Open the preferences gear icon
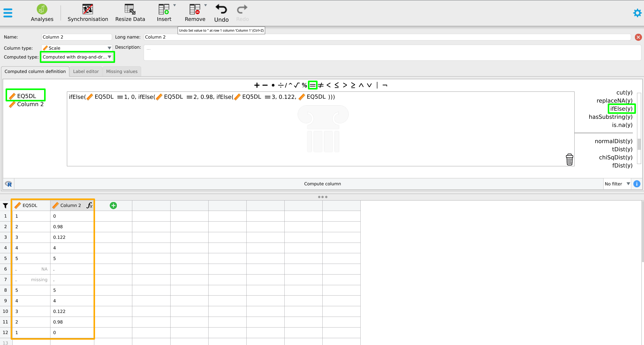This screenshot has height=345, width=644. (x=637, y=13)
